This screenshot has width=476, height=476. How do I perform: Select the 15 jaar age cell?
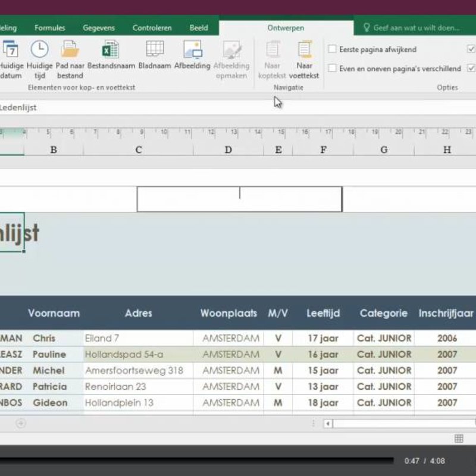[323, 370]
